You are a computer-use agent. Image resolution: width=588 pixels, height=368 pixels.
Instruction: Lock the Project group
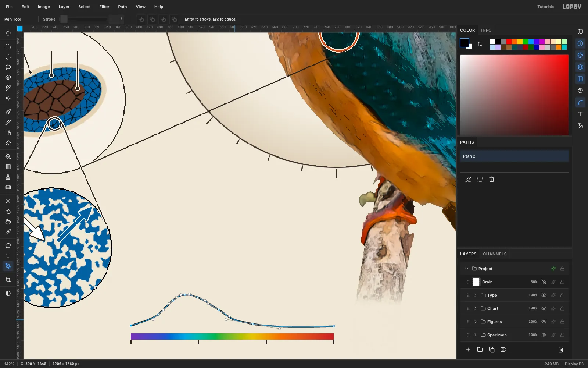562,269
